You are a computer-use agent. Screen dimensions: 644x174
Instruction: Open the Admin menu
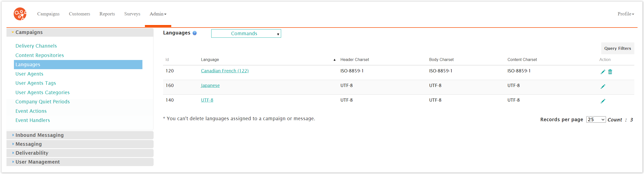pos(158,14)
